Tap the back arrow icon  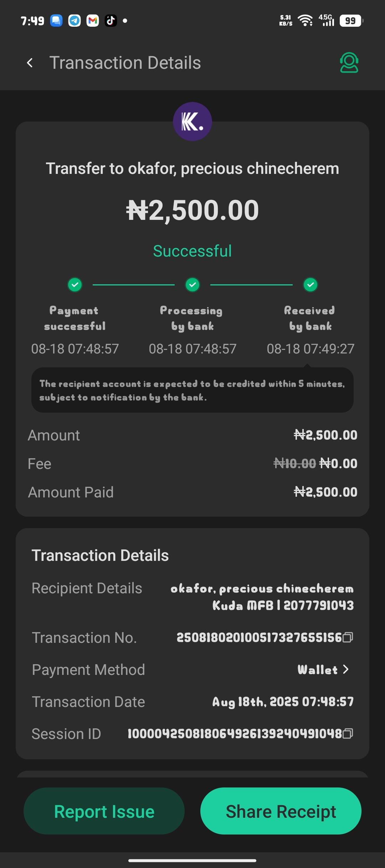30,63
